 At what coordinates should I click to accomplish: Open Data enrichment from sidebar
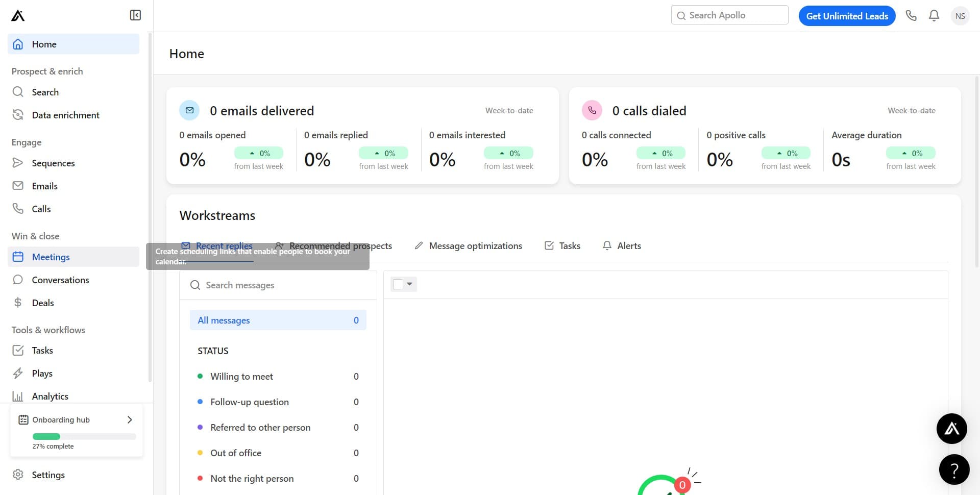coord(65,115)
